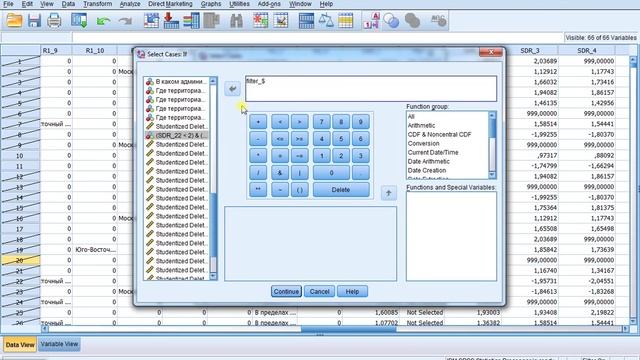
Task: Select 'CDF & Noncentral CDF' function group
Action: tap(439, 134)
